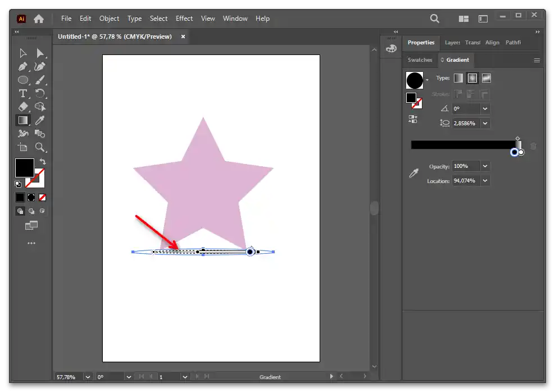This screenshot has height=392, width=555.
Task: Click the aspect ratio percentage field
Action: [x=465, y=123]
